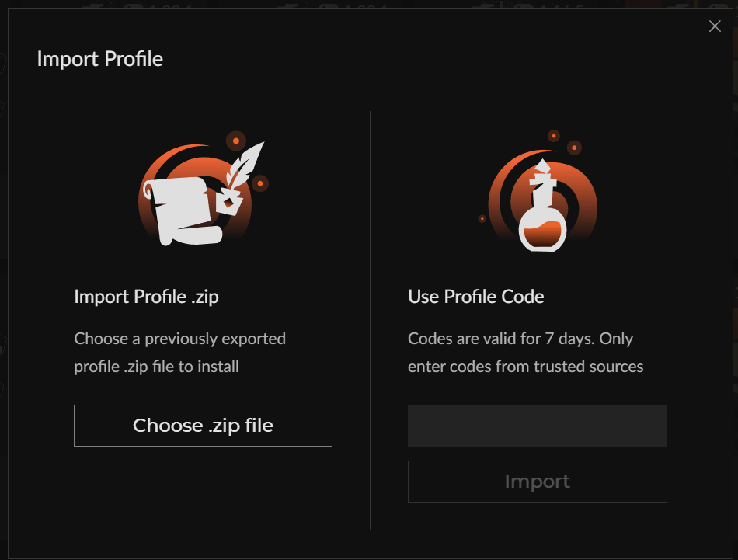
Task: Click the white feather quill graphic
Action: point(244,164)
